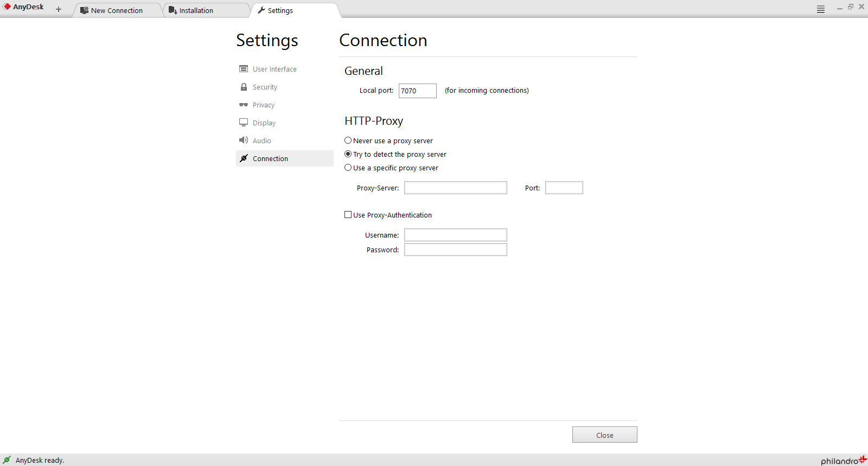Open Audio settings section
The height and width of the screenshot is (466, 868).
pyautogui.click(x=285, y=141)
